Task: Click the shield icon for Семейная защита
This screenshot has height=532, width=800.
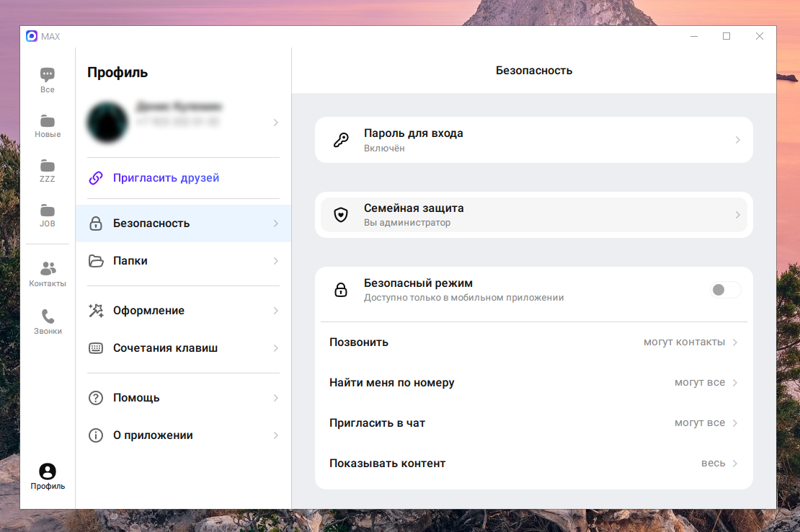Action: tap(341, 215)
